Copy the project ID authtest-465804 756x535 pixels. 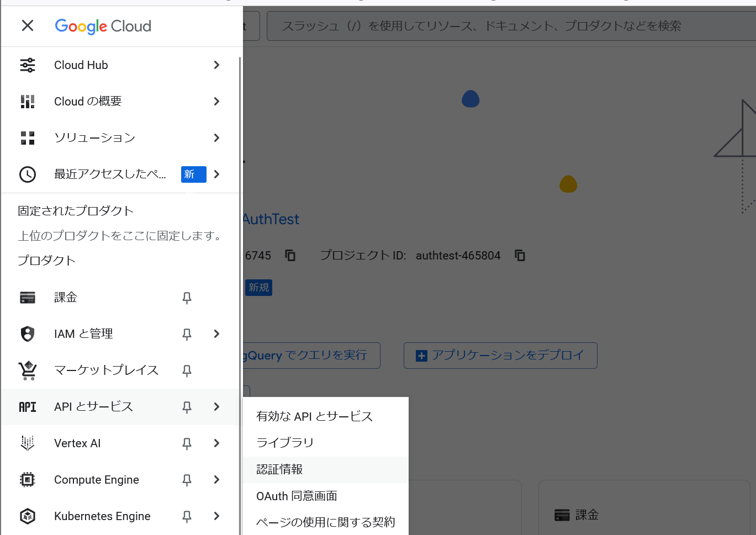(x=520, y=256)
